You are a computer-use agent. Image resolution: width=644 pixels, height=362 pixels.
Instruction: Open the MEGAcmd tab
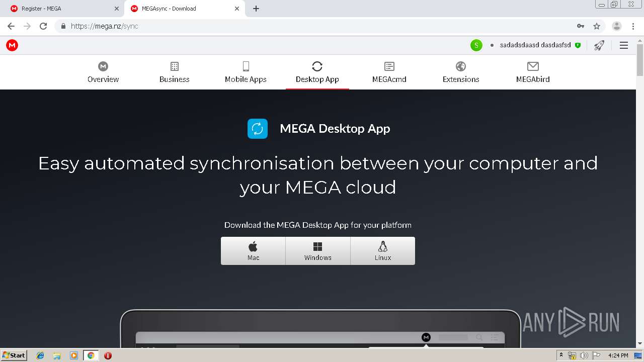click(389, 72)
